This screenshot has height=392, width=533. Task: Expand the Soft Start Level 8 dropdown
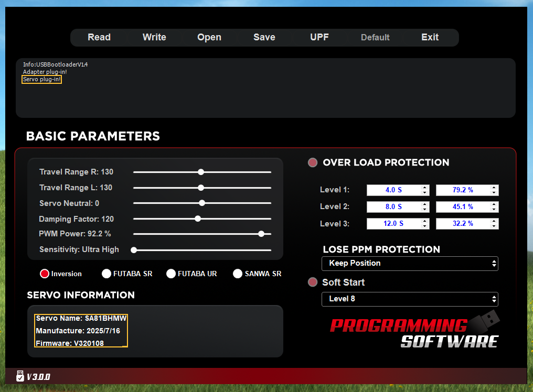[x=410, y=299]
